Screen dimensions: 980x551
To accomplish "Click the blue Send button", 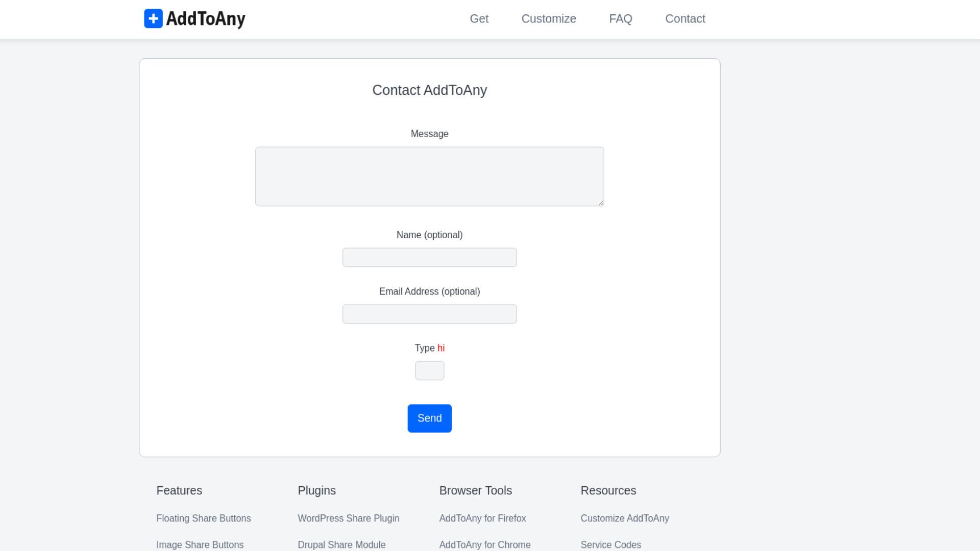I will pyautogui.click(x=429, y=418).
